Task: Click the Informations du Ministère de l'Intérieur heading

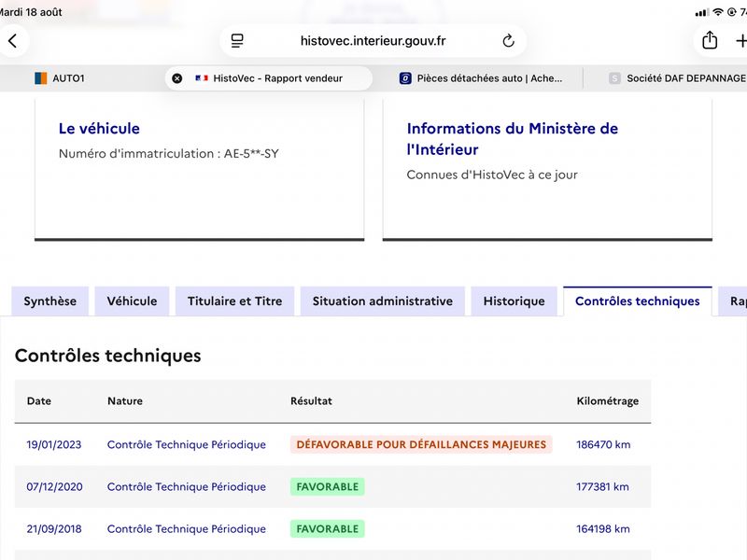Action: (x=512, y=139)
